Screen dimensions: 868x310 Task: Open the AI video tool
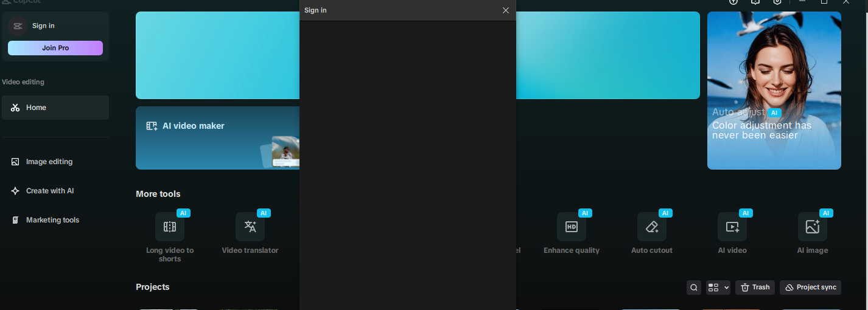coord(732,233)
